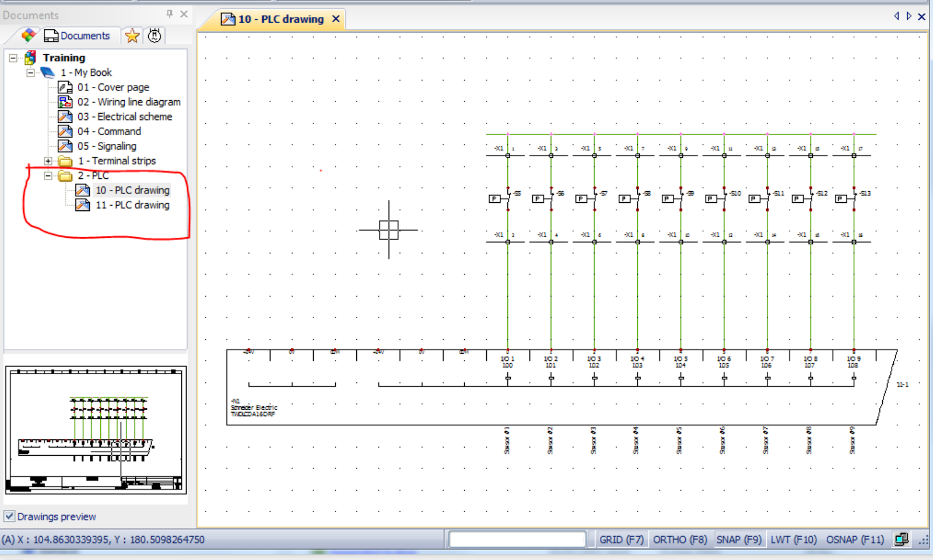
Task: Click the Training project icon in the tree
Action: [x=29, y=57]
